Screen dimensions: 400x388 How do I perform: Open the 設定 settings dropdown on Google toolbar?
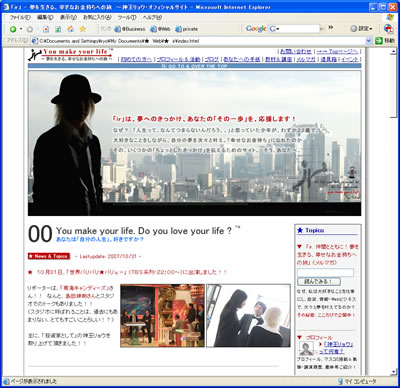361,29
